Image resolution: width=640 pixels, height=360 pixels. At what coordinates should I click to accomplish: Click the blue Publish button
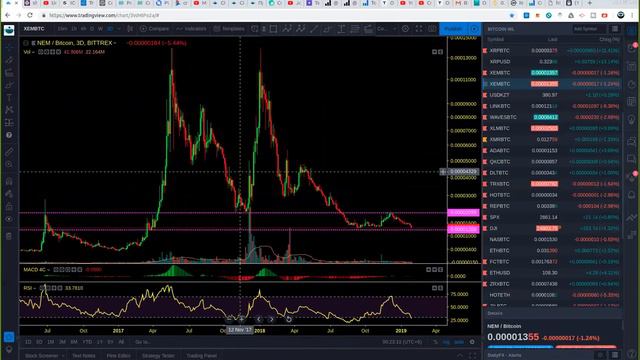click(x=453, y=29)
